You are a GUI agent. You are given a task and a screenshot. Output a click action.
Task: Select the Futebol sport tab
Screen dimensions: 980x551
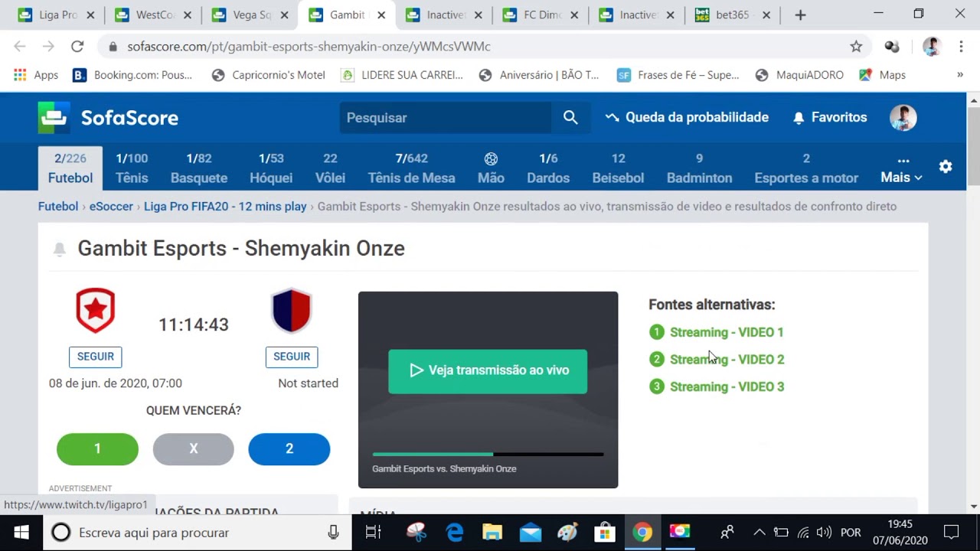click(70, 168)
